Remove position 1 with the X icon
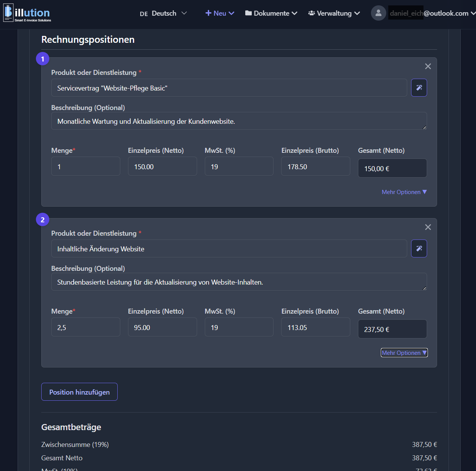This screenshot has height=471, width=476. click(x=428, y=66)
